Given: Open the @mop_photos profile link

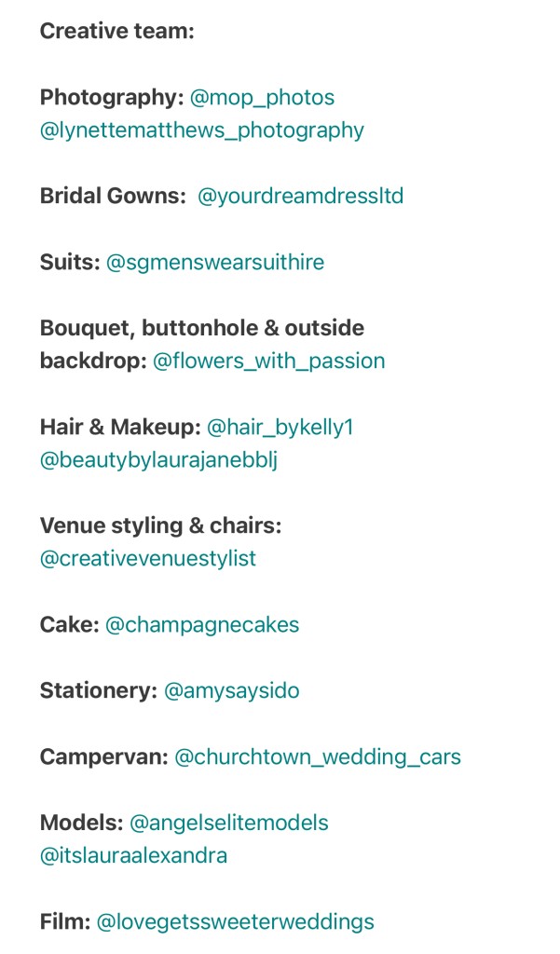Looking at the screenshot, I should click(x=263, y=98).
